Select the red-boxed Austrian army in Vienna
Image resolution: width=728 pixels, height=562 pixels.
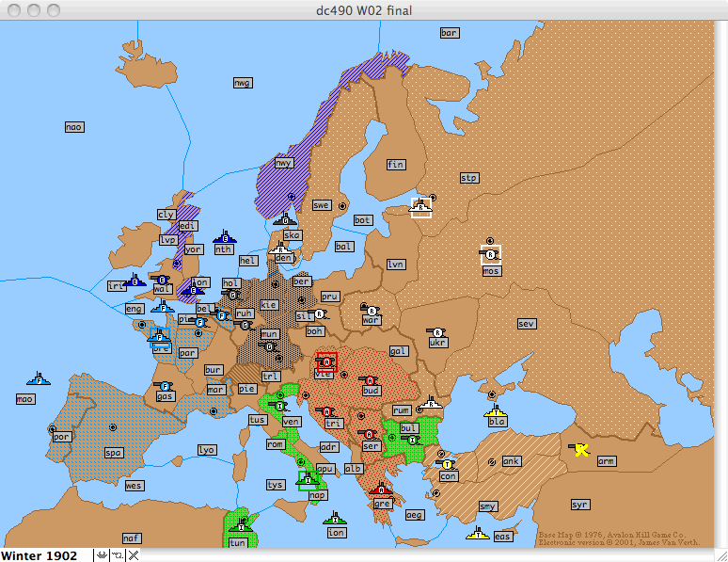326,361
